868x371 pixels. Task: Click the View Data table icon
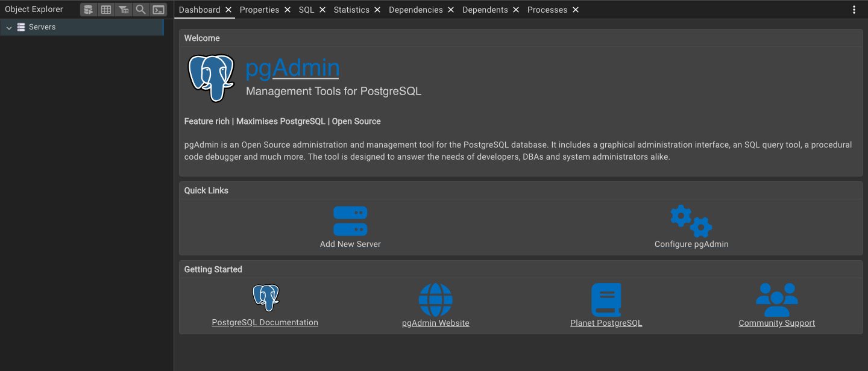(106, 10)
